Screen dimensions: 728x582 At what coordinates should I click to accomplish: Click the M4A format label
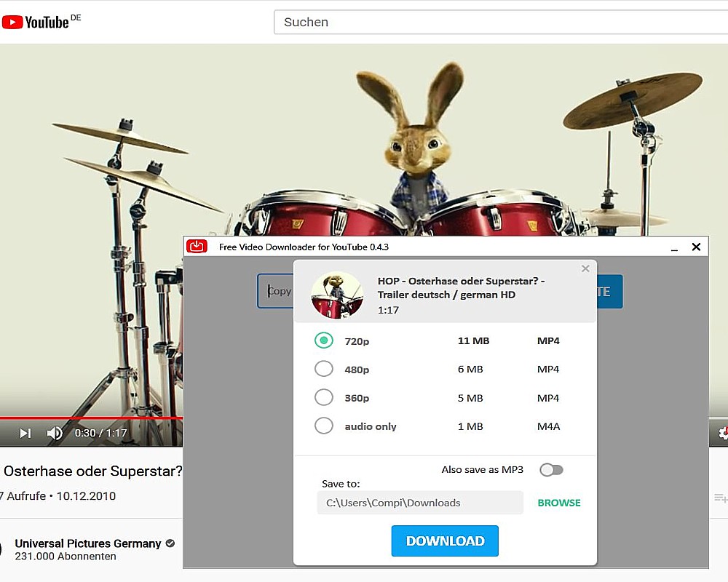coord(548,426)
